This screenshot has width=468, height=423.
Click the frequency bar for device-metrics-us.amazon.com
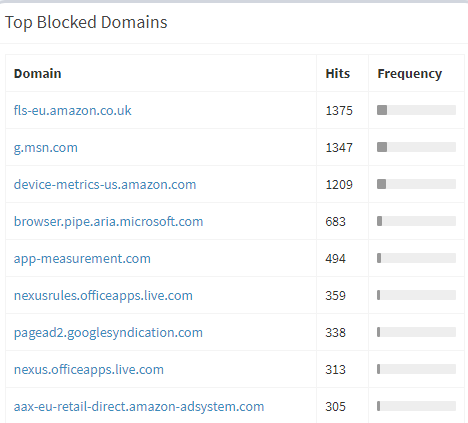416,184
